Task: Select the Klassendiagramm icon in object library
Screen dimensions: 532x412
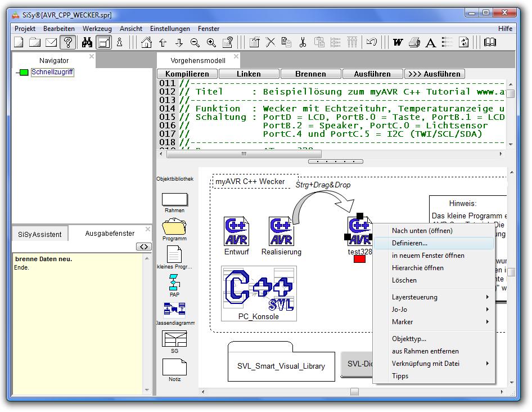Action: click(x=174, y=310)
